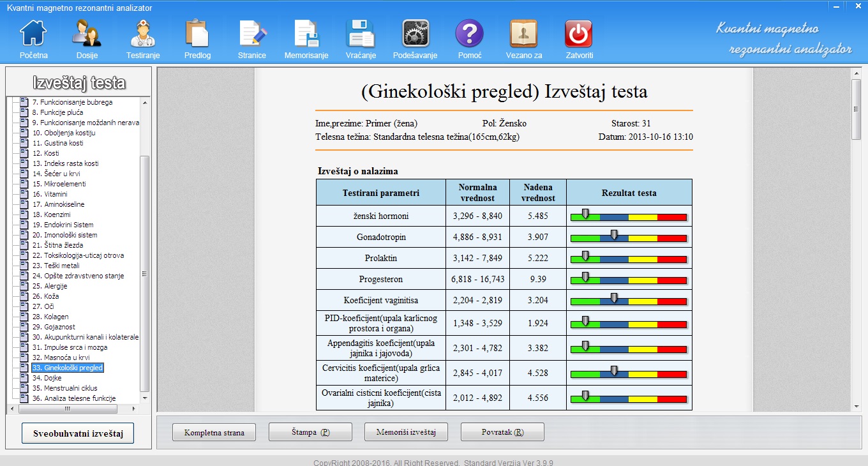The image size is (868, 466).
Task: Click the report tree's down scroll arrow
Action: tap(145, 398)
